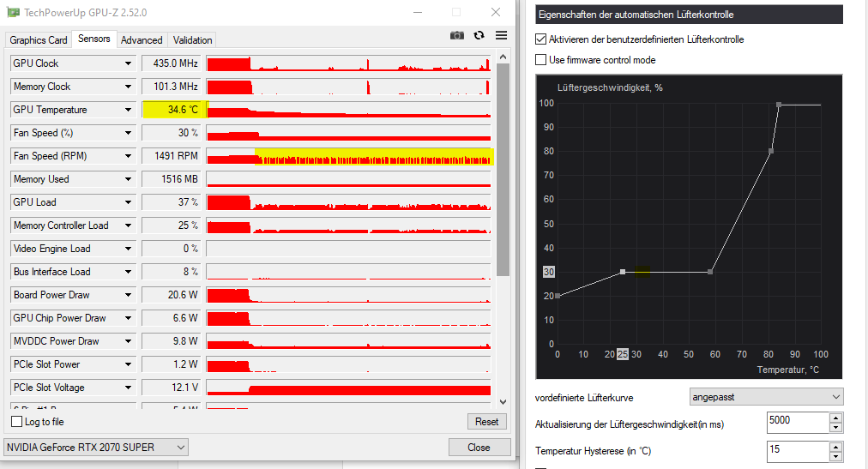
Task: Click the Memory Used value 1516 MB
Action: pyautogui.click(x=172, y=179)
